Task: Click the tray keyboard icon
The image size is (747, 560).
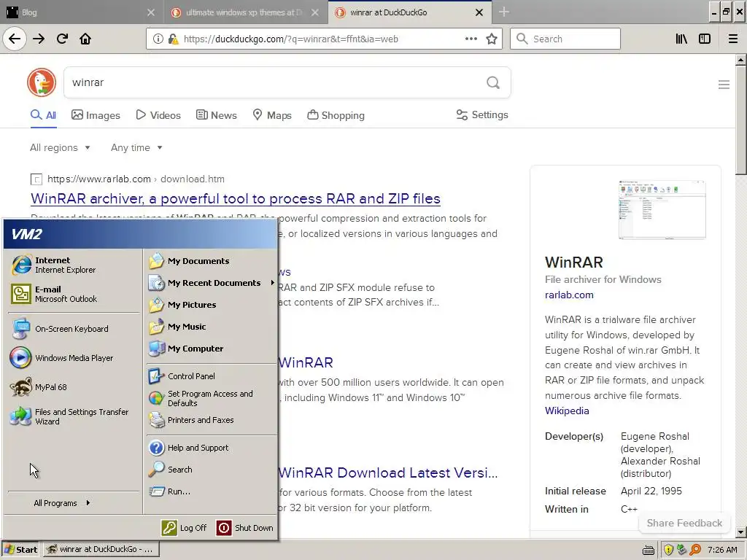Action: (x=649, y=551)
